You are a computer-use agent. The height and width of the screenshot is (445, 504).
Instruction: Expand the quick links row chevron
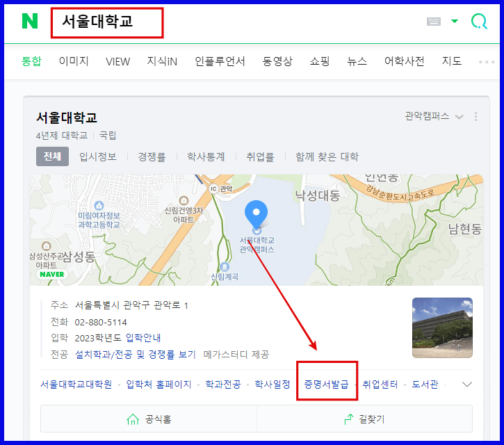click(466, 385)
